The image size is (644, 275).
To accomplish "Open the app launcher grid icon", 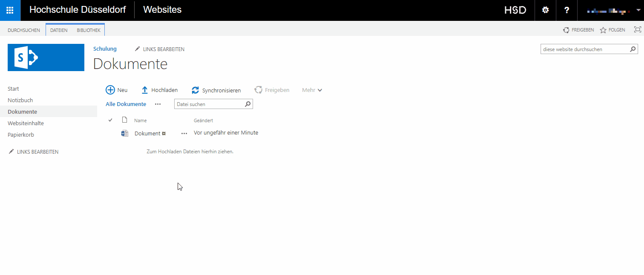I will point(10,10).
